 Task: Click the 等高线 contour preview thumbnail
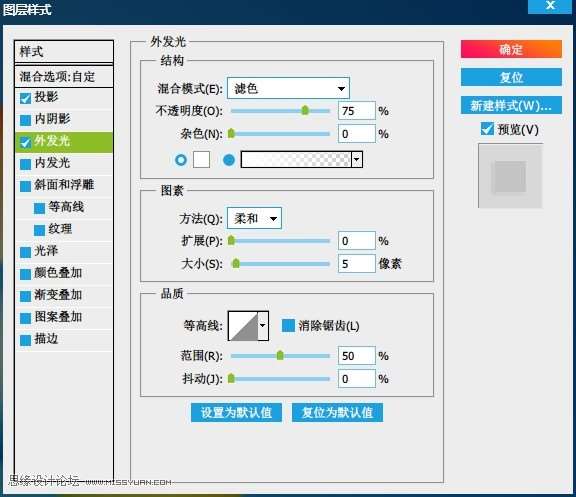coord(243,326)
